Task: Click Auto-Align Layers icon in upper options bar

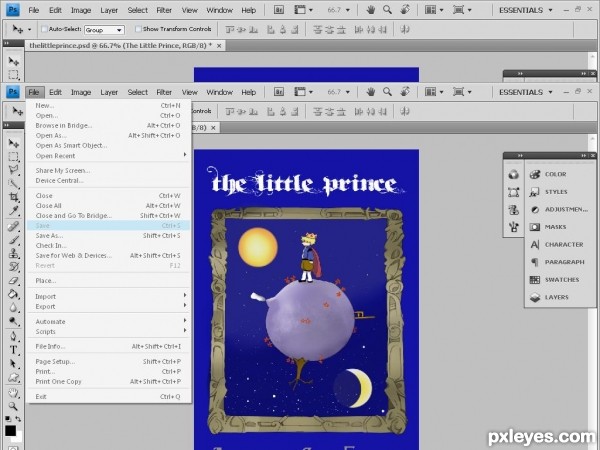Action: [x=405, y=29]
